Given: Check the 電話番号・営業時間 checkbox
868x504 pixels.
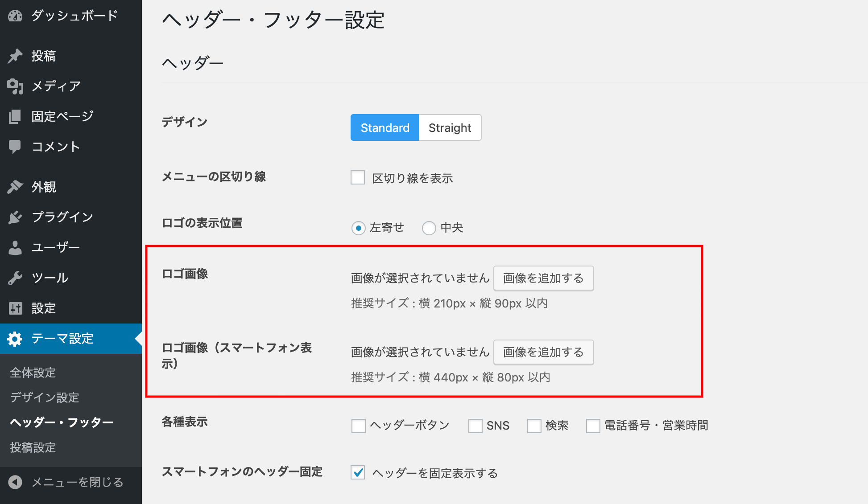Looking at the screenshot, I should click(593, 426).
